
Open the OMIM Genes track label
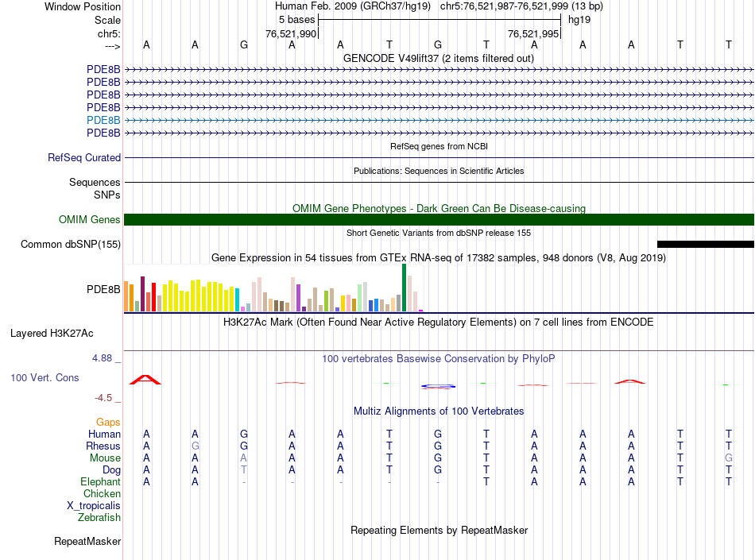point(90,220)
